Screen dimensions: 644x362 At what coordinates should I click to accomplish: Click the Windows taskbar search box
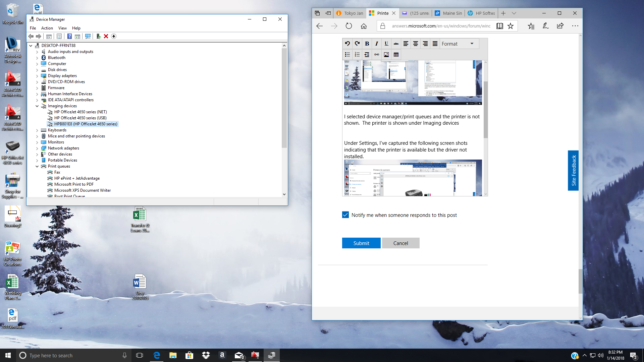(73, 355)
